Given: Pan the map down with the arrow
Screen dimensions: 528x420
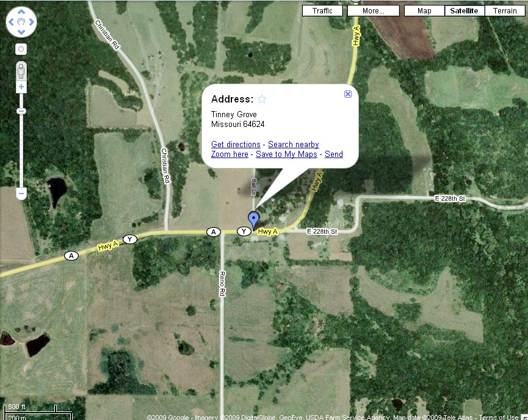Looking at the screenshot, I should click(21, 32).
